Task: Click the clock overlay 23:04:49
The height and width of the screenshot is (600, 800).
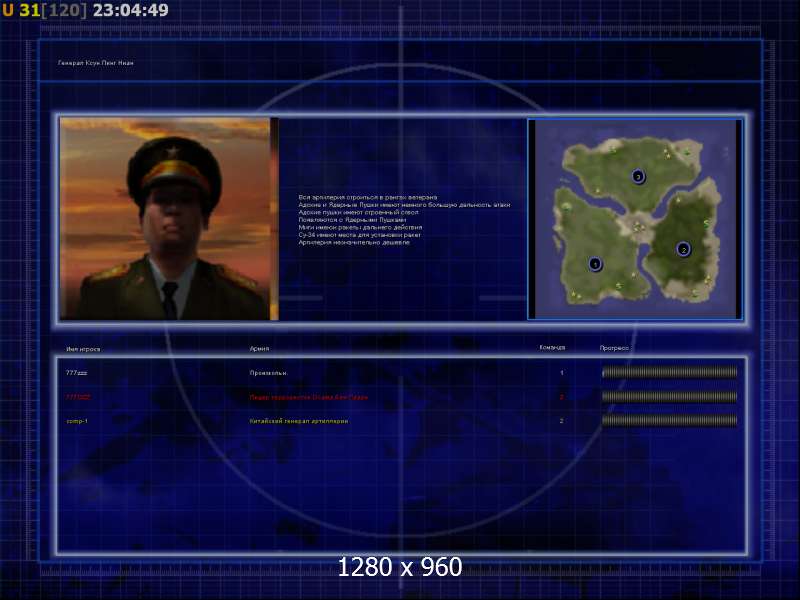Action: tap(131, 10)
